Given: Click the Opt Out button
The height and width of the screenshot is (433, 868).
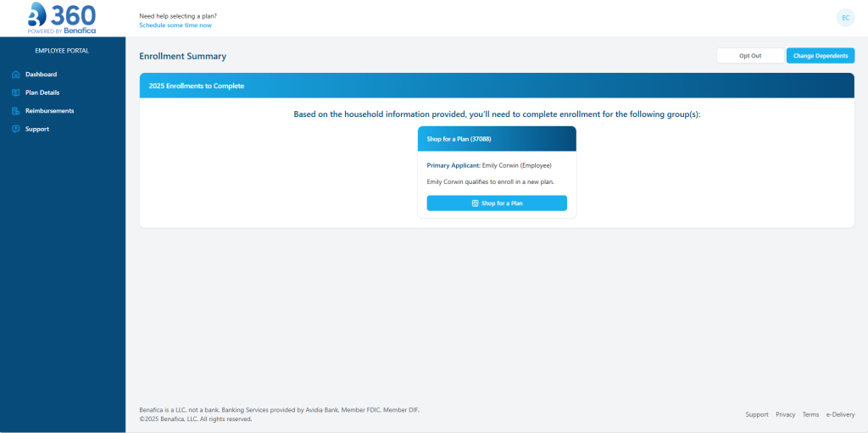Looking at the screenshot, I should pos(750,56).
